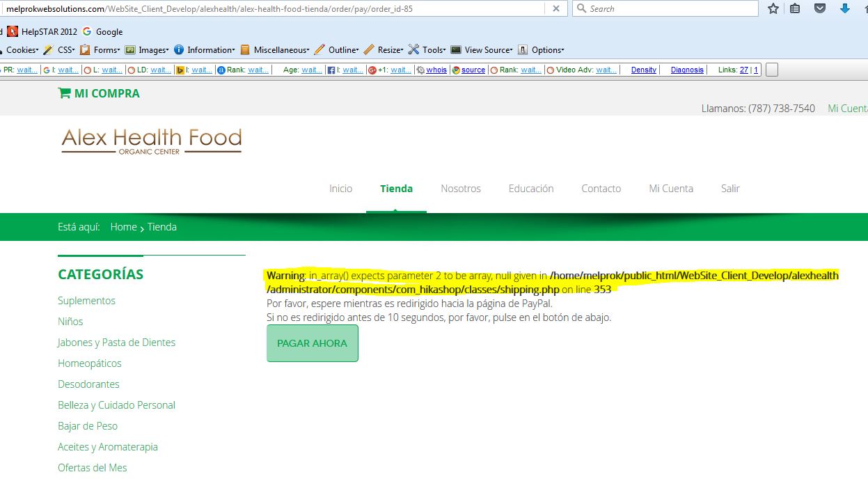
Task: Open the Diagnosis link
Action: click(x=687, y=70)
